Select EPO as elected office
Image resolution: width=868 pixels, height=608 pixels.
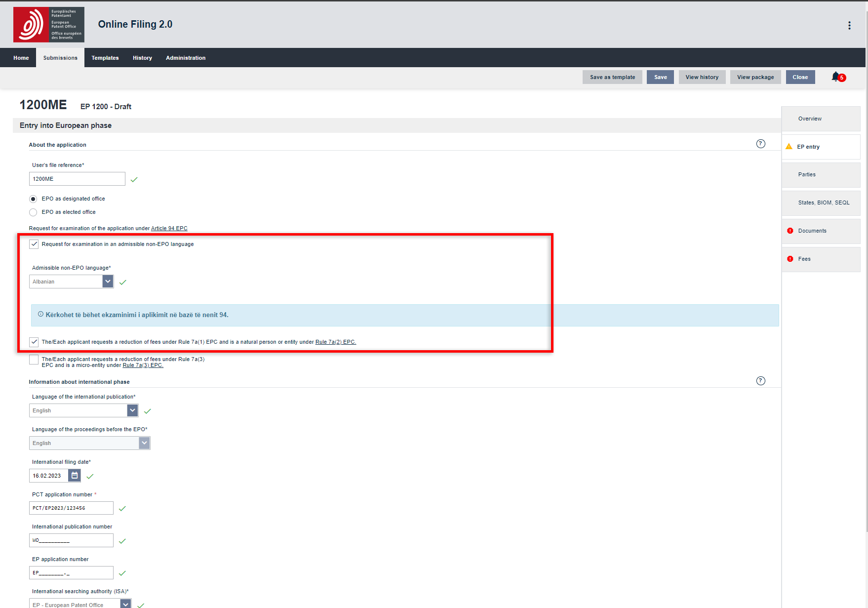pyautogui.click(x=34, y=212)
